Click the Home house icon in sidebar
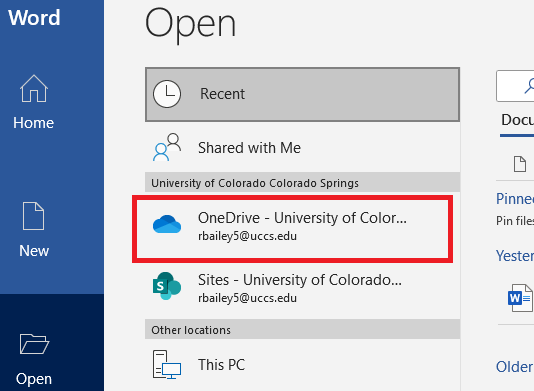Image resolution: width=534 pixels, height=391 pixels. pyautogui.click(x=34, y=89)
